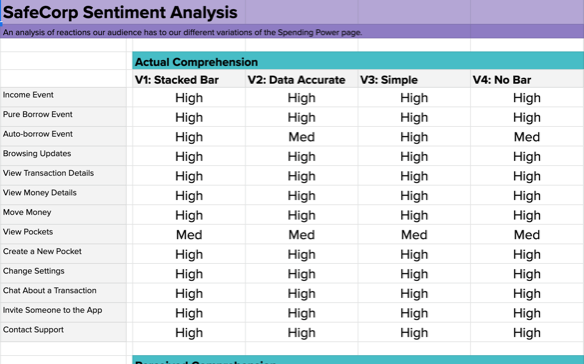Screen dimensions: 584x364
Task: Select the Create a New Pocket row label
Action: (x=42, y=251)
